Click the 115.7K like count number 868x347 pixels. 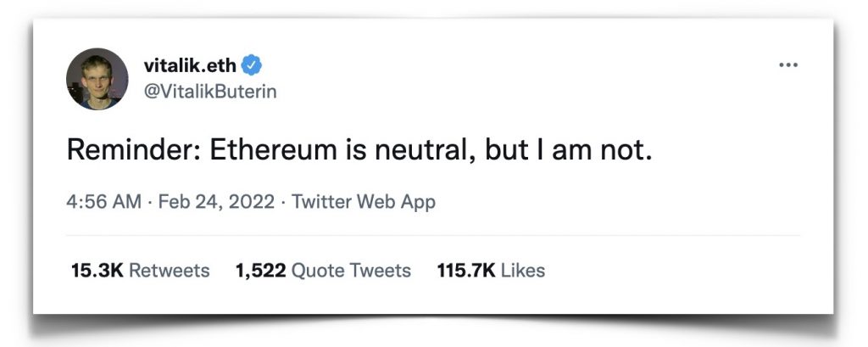point(466,271)
